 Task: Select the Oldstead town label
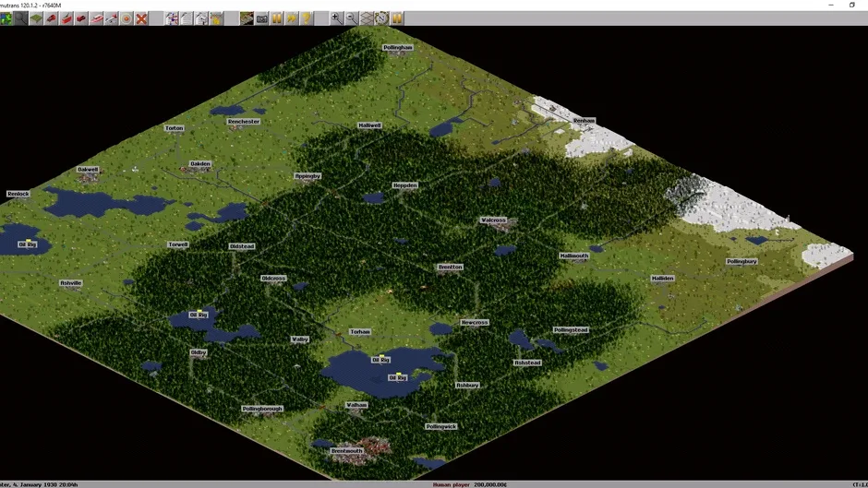point(242,246)
